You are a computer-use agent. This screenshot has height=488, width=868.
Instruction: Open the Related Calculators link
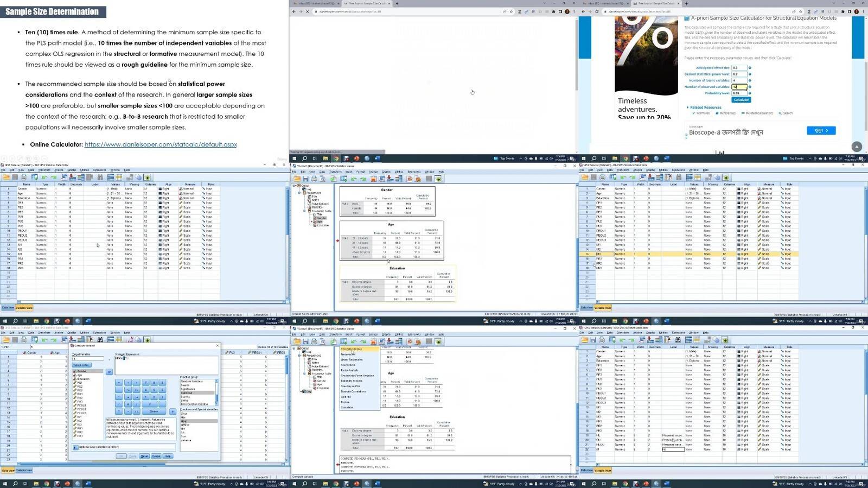click(x=757, y=113)
